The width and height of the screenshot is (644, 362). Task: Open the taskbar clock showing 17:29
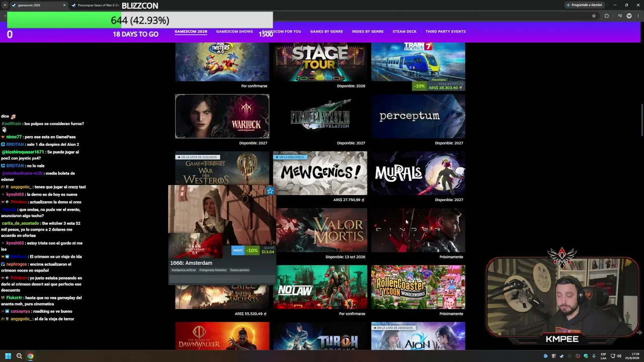pos(633,356)
